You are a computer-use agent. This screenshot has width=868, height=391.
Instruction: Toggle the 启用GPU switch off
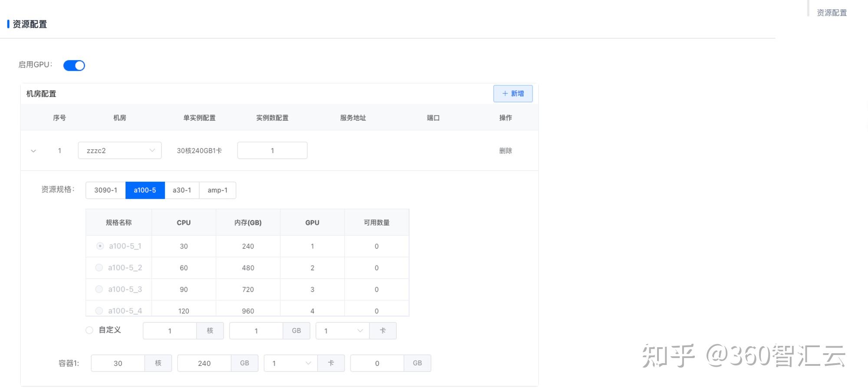click(x=74, y=66)
